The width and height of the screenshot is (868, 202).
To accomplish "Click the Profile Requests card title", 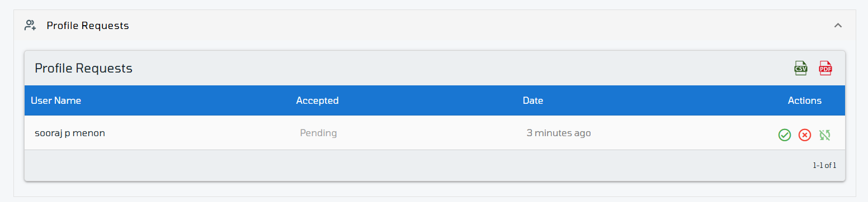I will pyautogui.click(x=83, y=69).
